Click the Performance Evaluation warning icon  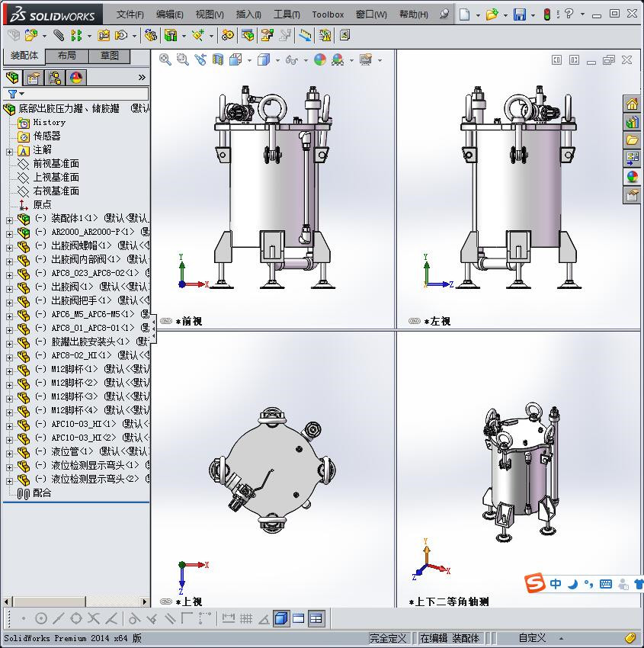[325, 36]
